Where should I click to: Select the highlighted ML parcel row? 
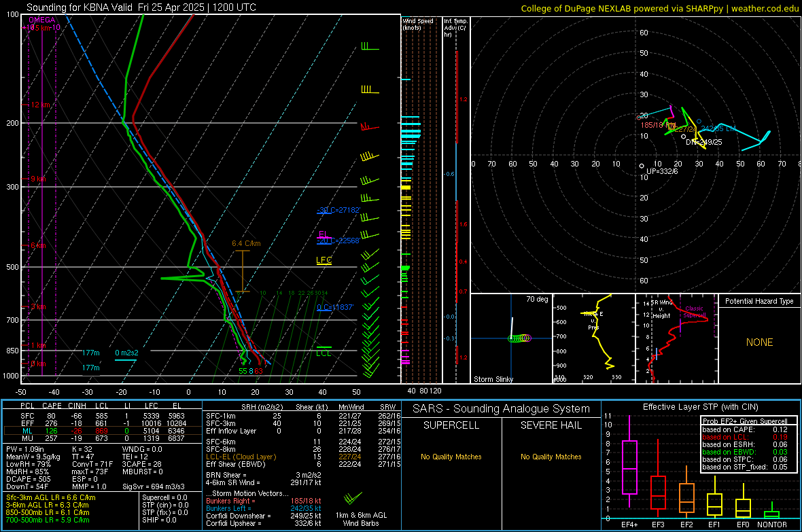coord(103,431)
